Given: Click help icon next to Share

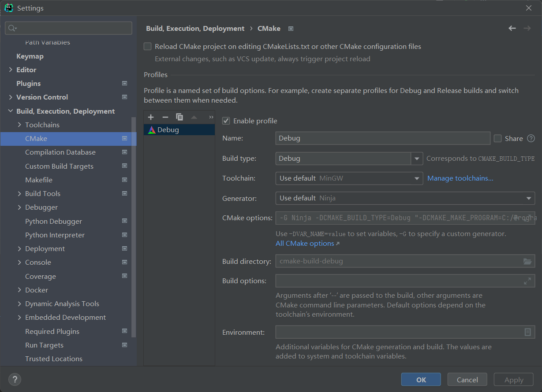Looking at the screenshot, I should [531, 138].
